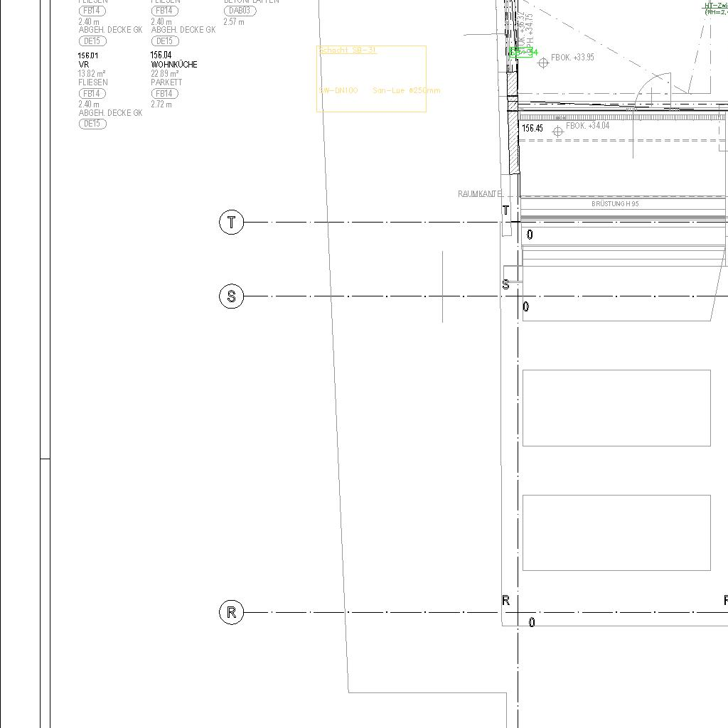The height and width of the screenshot is (728, 728).
Task: Click the green boxed tag on the wall
Action: (x=523, y=53)
